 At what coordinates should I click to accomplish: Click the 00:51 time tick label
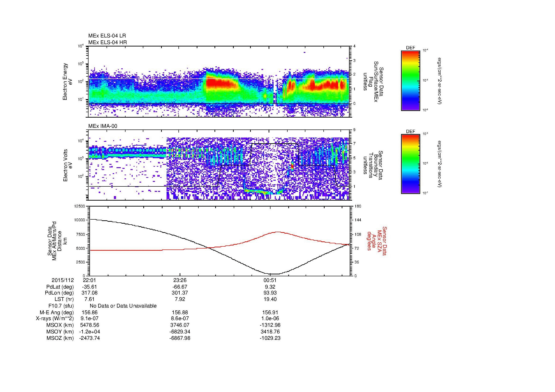point(270,280)
